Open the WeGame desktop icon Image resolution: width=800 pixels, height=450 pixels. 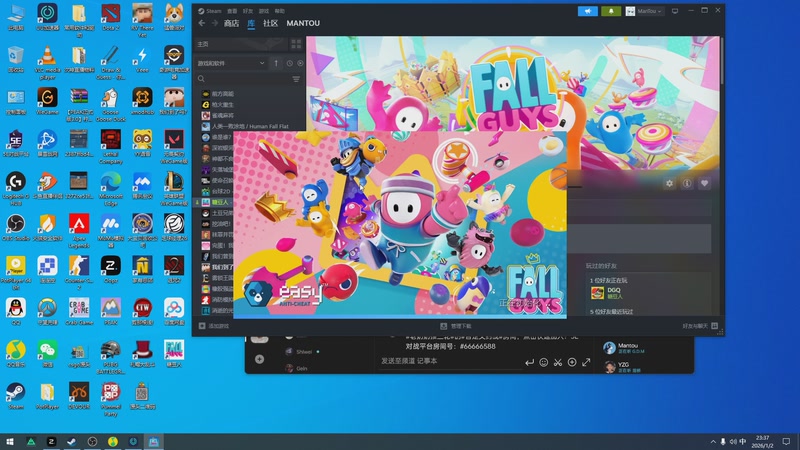pyautogui.click(x=47, y=101)
